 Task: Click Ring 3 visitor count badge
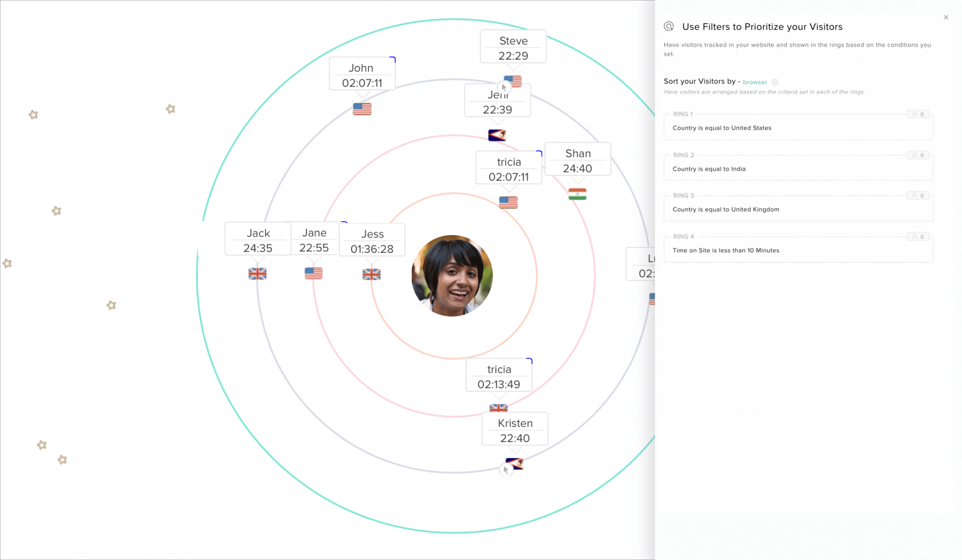point(918,195)
